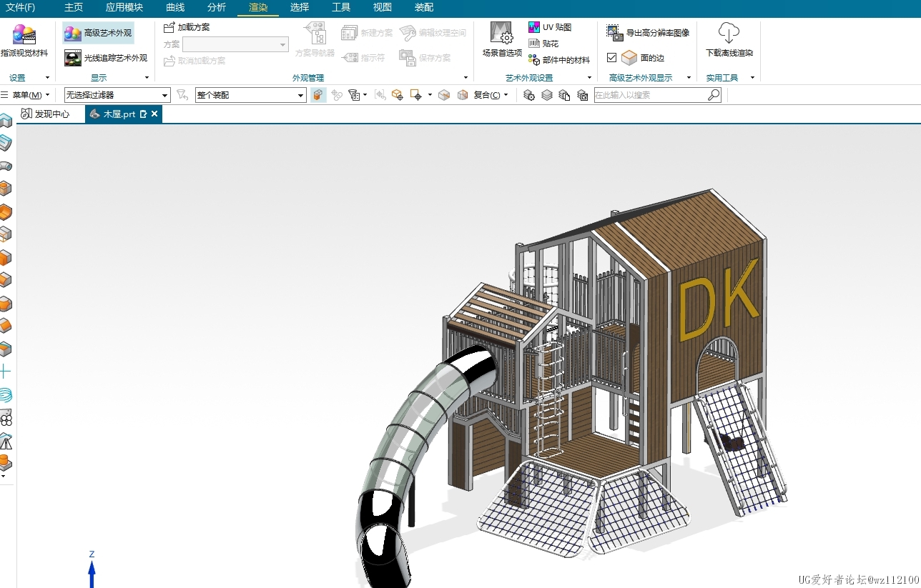Select the helix spiral icon in left toolbar
The image size is (921, 588).
tap(6, 394)
